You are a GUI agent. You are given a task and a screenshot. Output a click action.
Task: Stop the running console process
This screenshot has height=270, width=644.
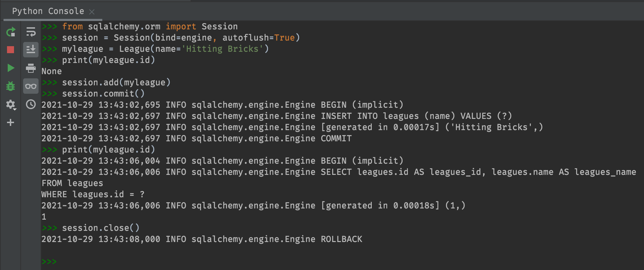pos(11,50)
